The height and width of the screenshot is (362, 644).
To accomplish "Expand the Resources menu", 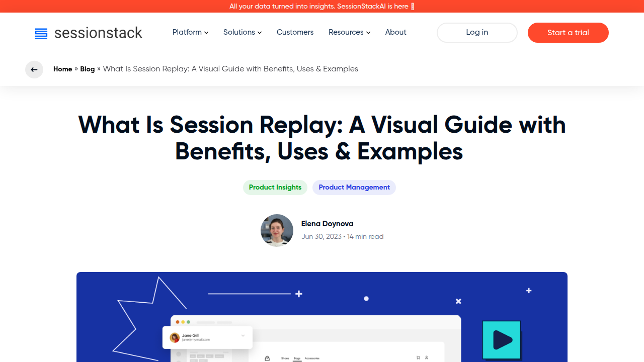I will (349, 32).
